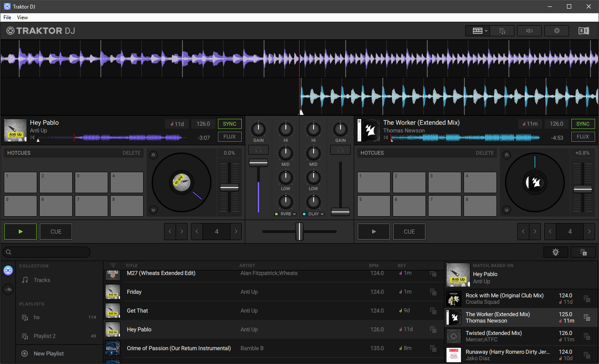Click the left channel HI knob
599x364 pixels.
pos(286,129)
